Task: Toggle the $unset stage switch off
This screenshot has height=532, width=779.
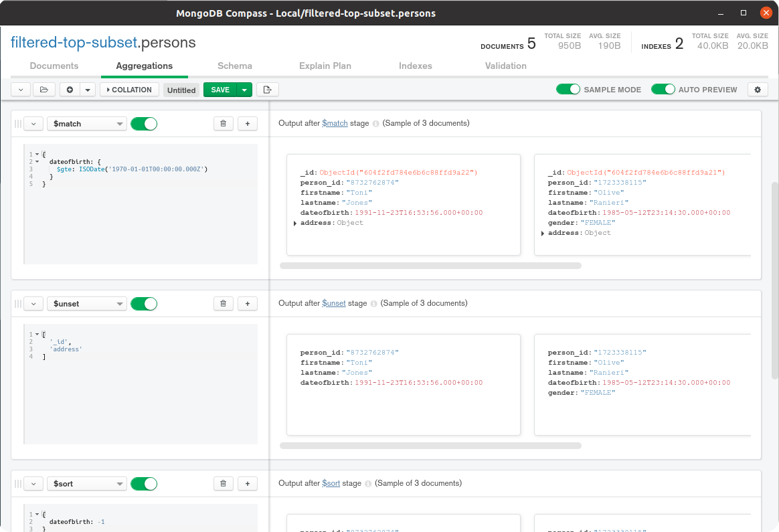Action: click(144, 304)
